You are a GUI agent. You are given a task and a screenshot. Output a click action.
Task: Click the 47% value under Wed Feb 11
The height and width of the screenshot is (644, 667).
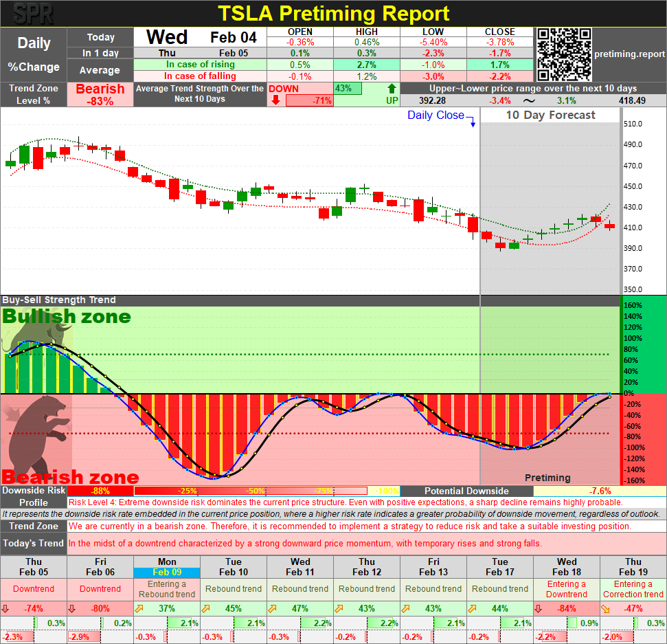[x=300, y=609]
